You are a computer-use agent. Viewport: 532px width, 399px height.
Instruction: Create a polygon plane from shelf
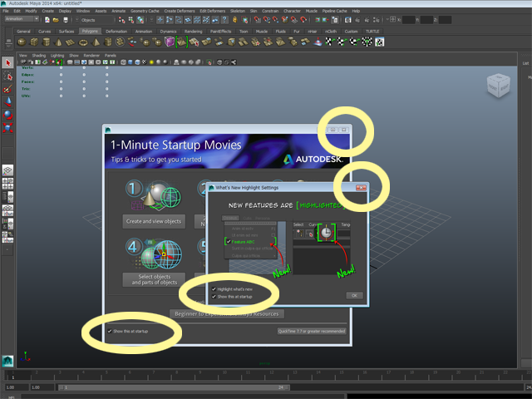tap(71, 42)
